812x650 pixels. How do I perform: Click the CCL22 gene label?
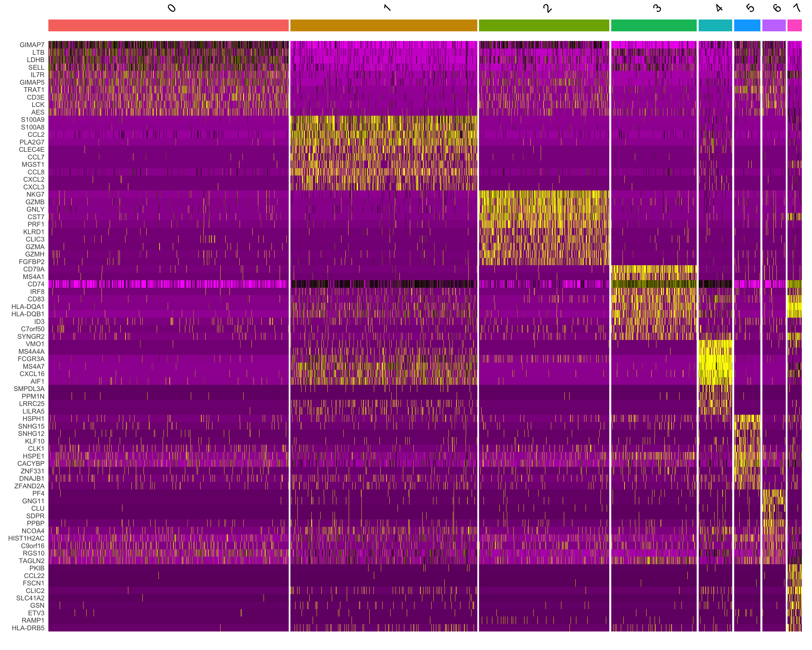[x=34, y=576]
